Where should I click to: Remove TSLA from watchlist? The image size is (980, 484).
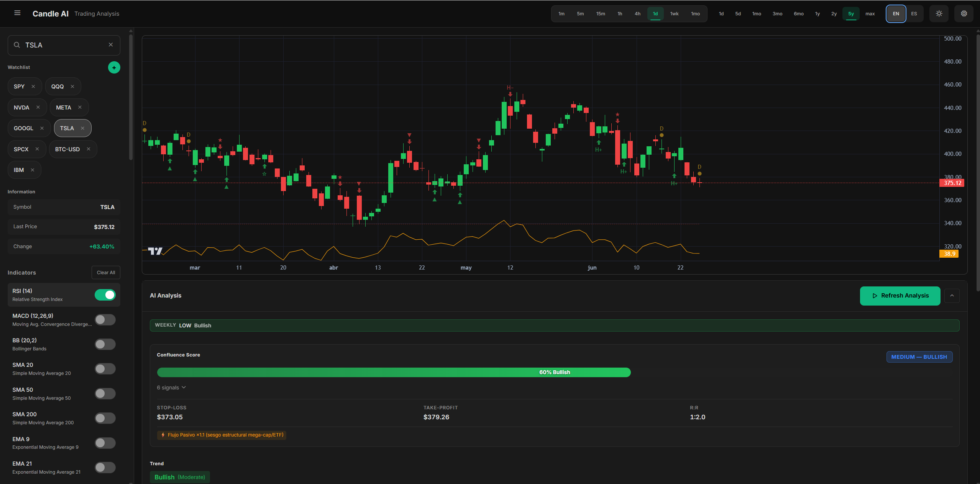pyautogui.click(x=82, y=128)
